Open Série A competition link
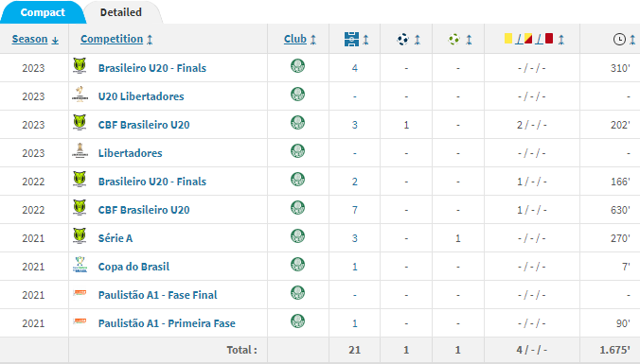640x364 pixels. tap(116, 238)
